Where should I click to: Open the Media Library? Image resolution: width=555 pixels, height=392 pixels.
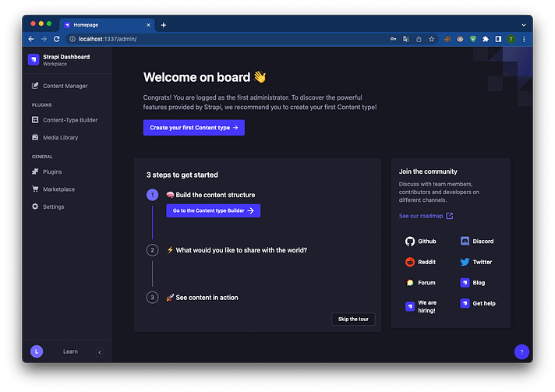tap(55, 137)
